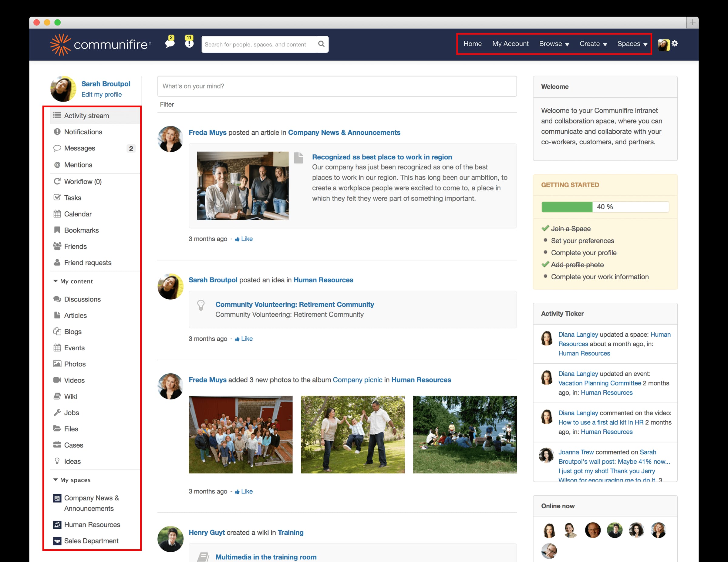Open the chat bubble icon in the header

click(170, 44)
